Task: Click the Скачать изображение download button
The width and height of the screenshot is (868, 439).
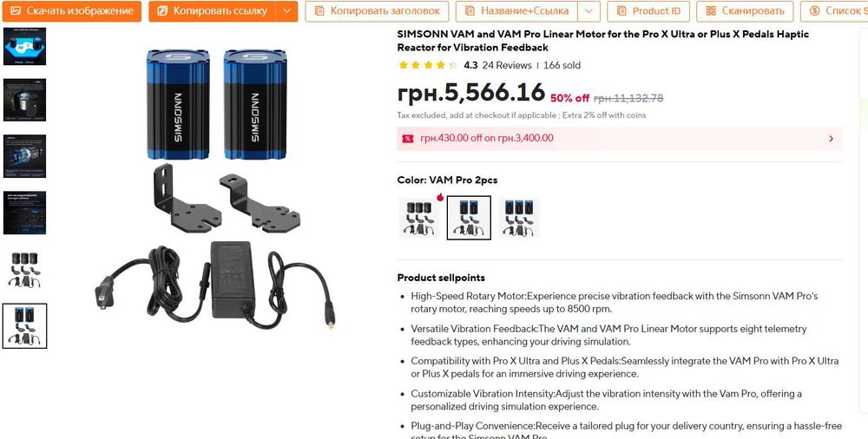Action: [x=71, y=11]
